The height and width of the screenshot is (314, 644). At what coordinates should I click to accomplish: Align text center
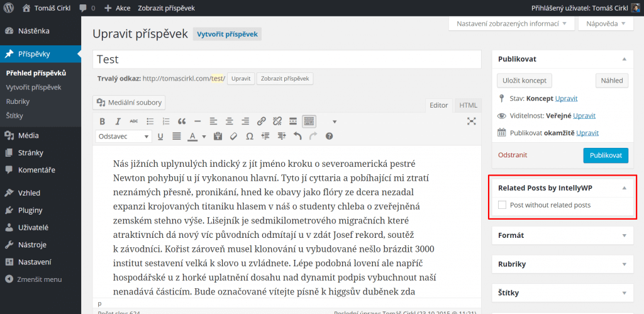pos(229,121)
